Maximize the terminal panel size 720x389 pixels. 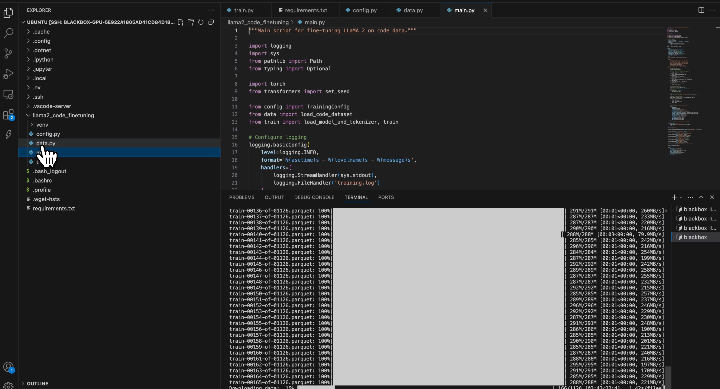pos(701,197)
